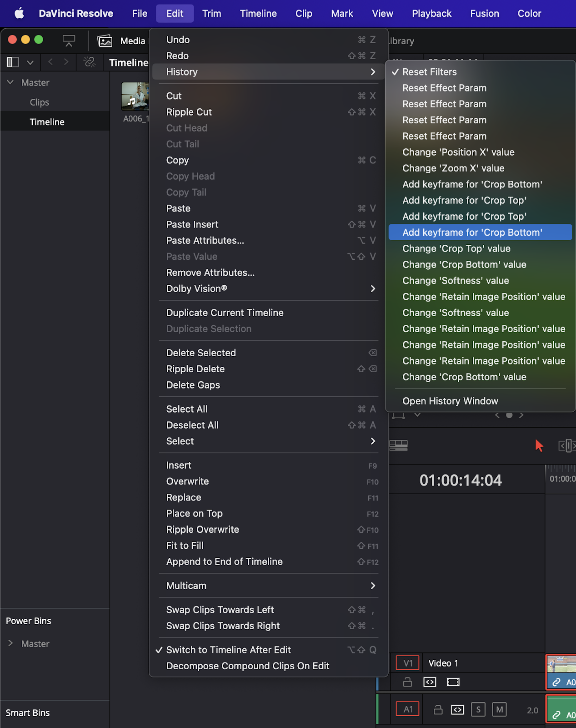Choose Undo from Edit menu
The width and height of the screenshot is (576, 728).
tap(269, 40)
